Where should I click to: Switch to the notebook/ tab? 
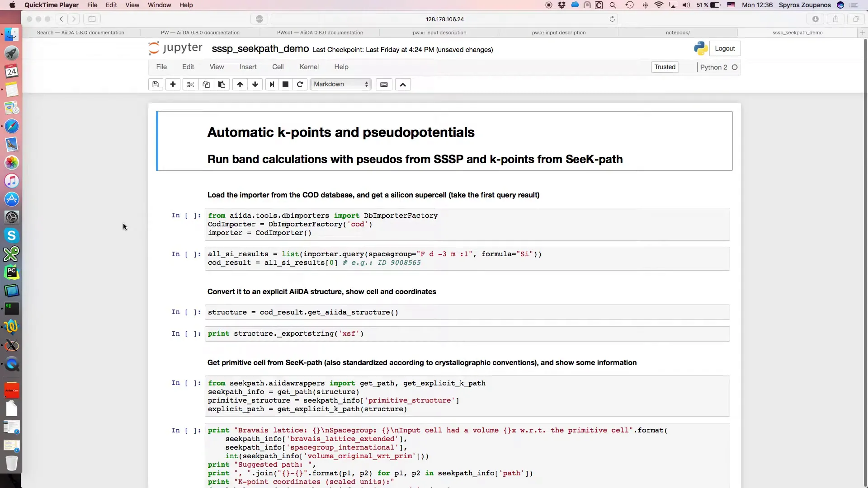pos(678,33)
